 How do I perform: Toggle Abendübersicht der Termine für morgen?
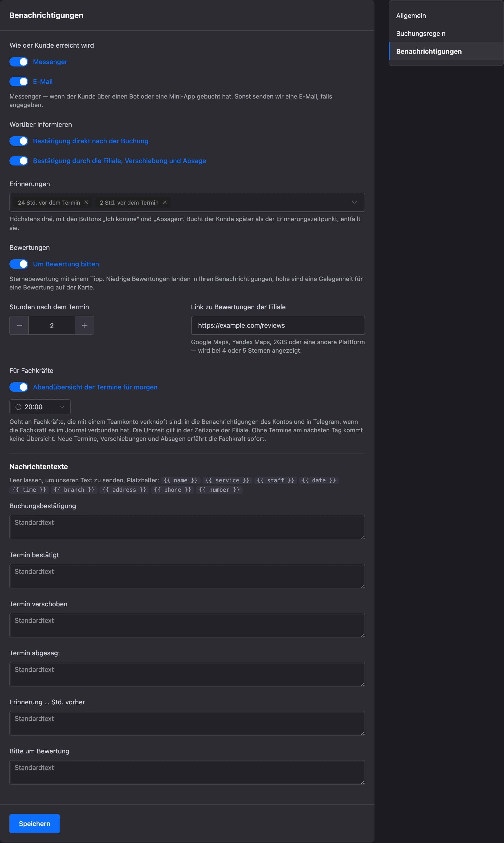click(x=19, y=387)
